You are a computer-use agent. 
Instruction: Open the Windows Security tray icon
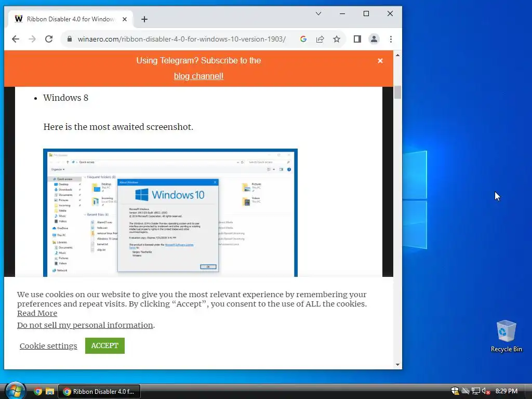click(455, 391)
